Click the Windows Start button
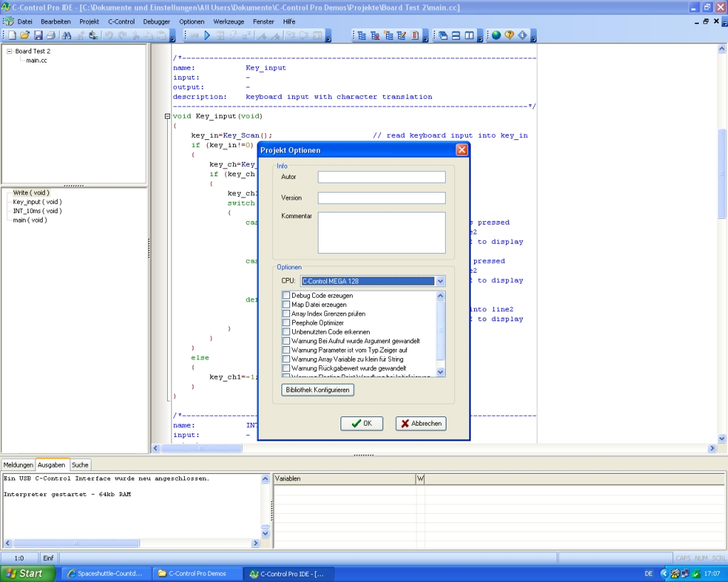The height and width of the screenshot is (582, 728). coord(28,573)
